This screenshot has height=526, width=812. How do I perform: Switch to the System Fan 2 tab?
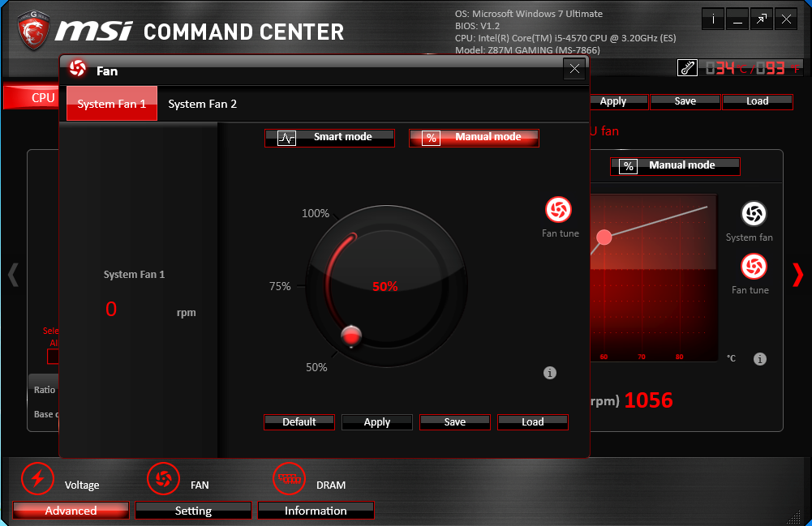tap(203, 104)
